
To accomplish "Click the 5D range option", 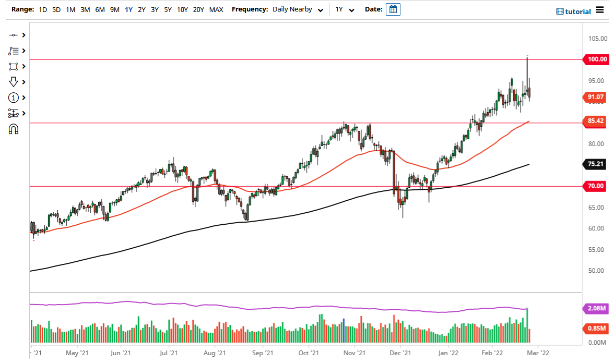I will [x=56, y=9].
